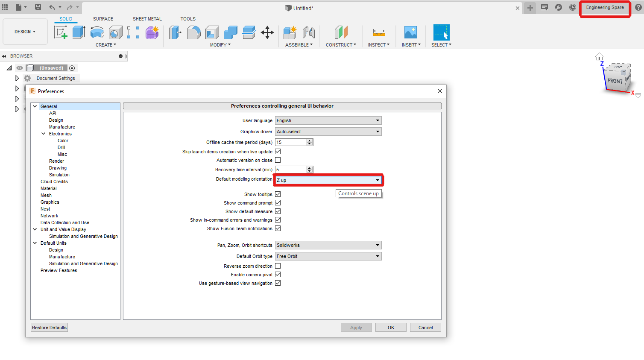Screen dimensions: 644x360
Task: Switch to the SURFACE tab
Action: coord(103,19)
